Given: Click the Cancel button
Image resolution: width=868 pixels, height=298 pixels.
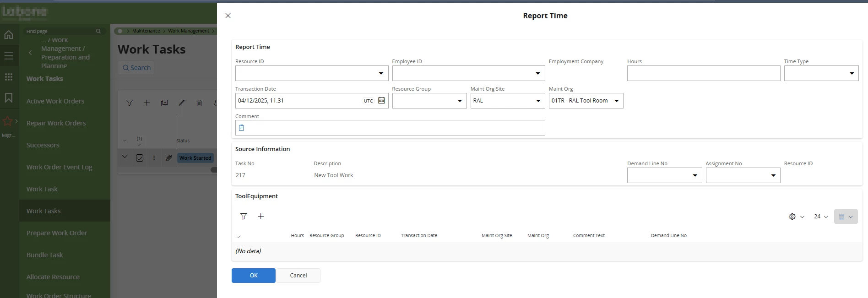Looking at the screenshot, I should tap(298, 276).
